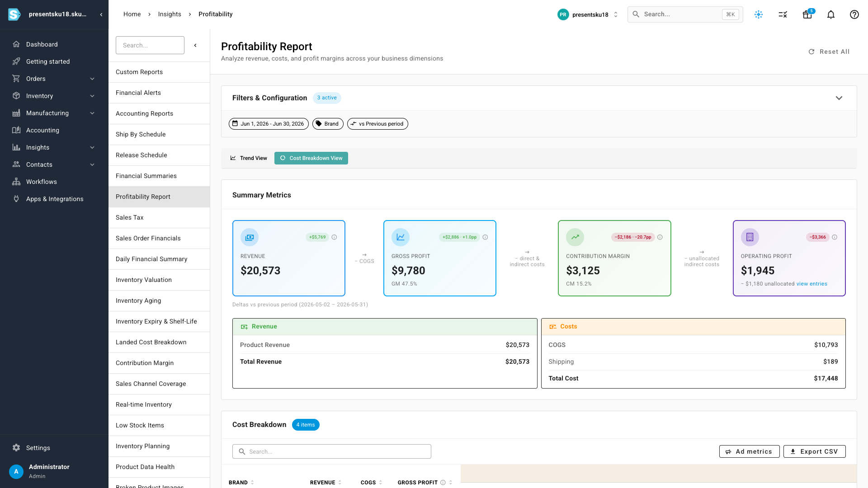Open the Accounting sidebar item
Screen dimensions: 868x488
[x=54, y=130]
